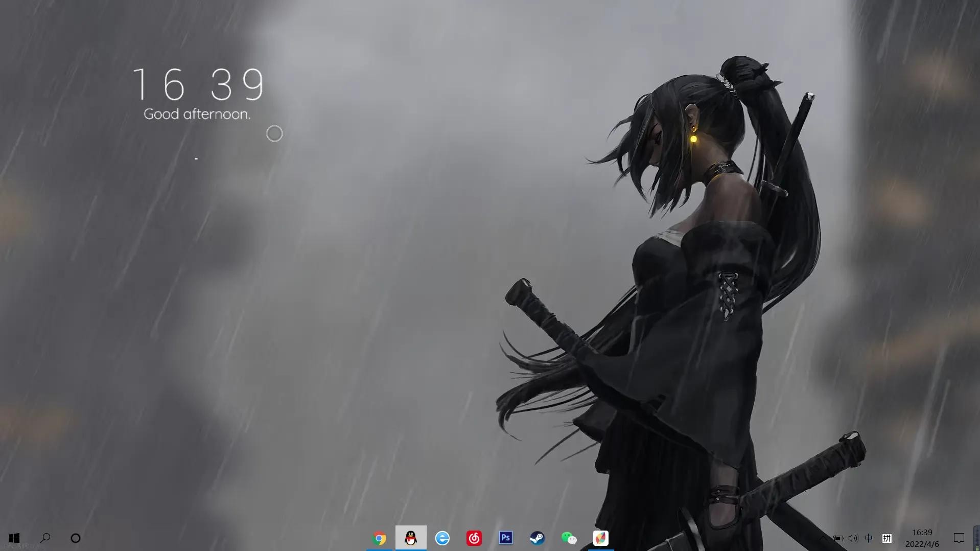Open WeChat green chat icon
Screen dimensions: 980x551
click(x=569, y=538)
